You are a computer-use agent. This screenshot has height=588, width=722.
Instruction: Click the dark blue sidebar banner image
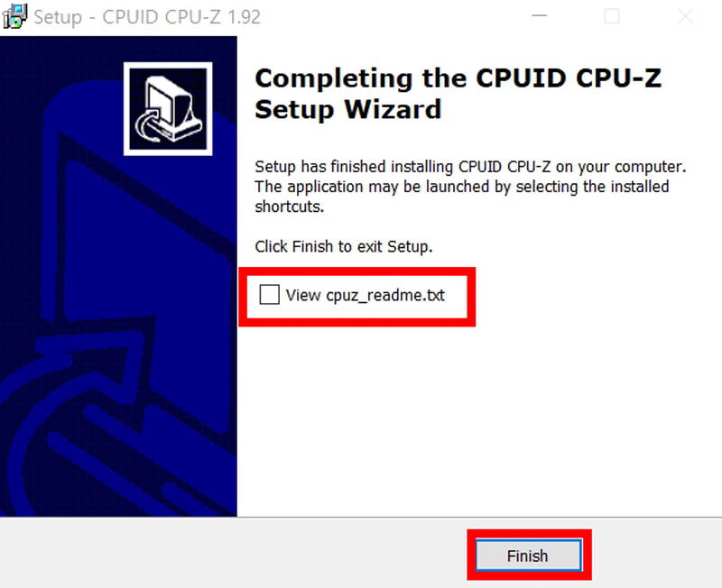point(118,276)
